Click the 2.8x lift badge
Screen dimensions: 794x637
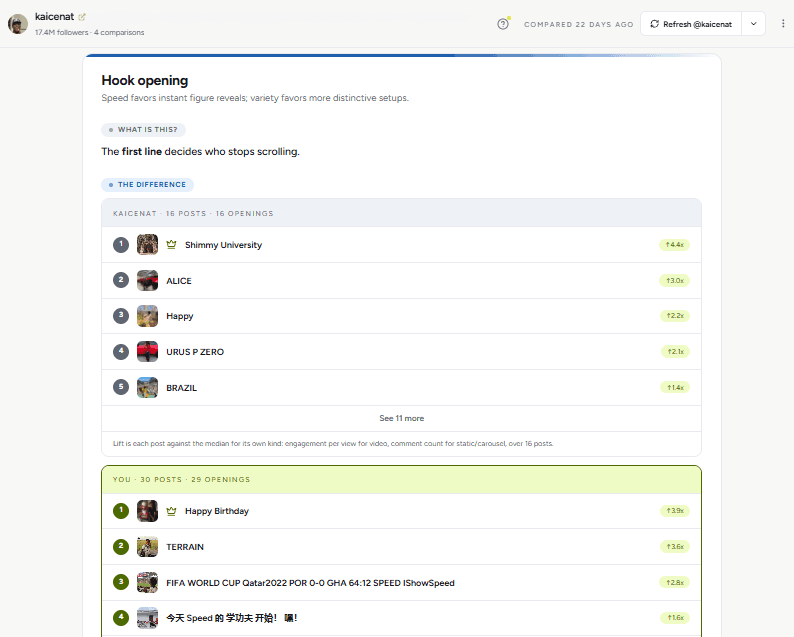click(674, 582)
